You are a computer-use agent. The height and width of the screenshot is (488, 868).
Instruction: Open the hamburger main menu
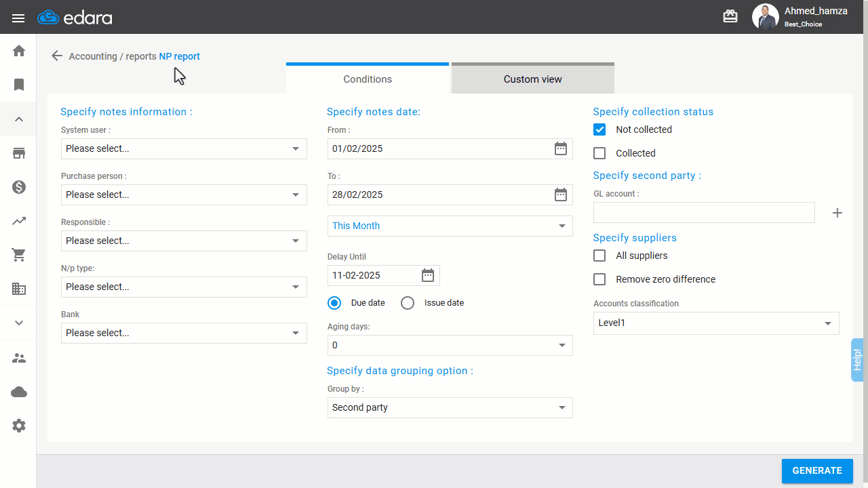18,18
